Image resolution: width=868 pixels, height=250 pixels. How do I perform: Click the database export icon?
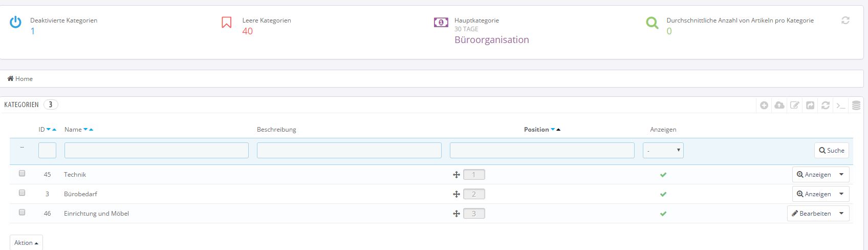tap(856, 106)
